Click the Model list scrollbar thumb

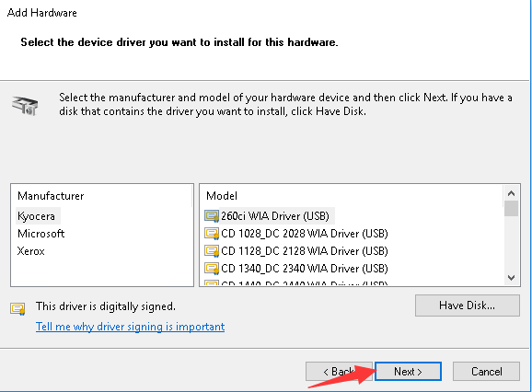point(512,209)
